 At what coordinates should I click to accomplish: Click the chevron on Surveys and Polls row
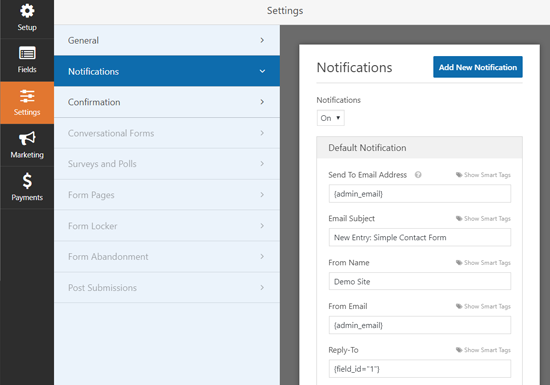(262, 164)
